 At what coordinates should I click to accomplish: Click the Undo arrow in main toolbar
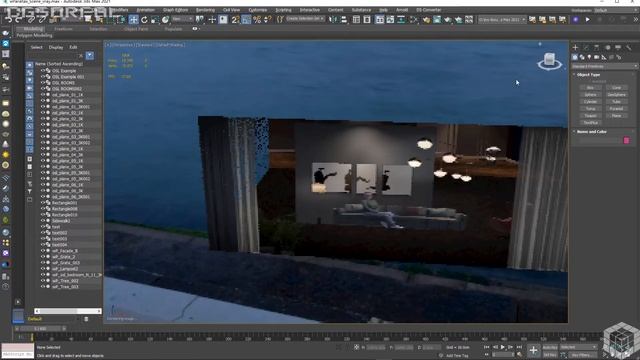(x=9, y=19)
